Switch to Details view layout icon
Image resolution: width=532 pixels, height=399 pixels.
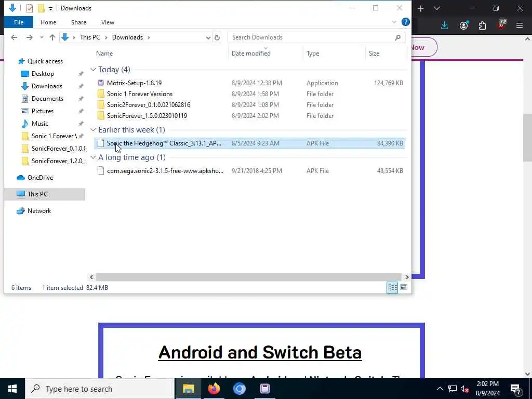[x=392, y=287]
